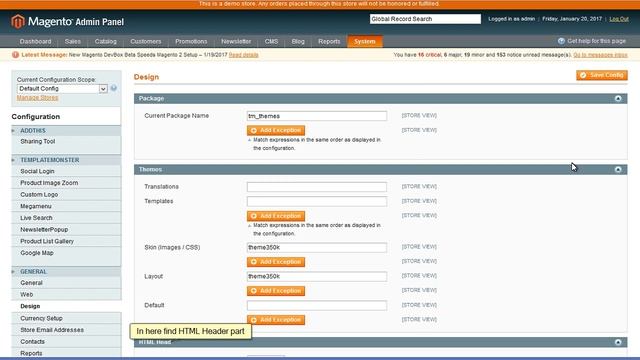640x360 pixels.
Task: Open the Read details link
Action: coord(244,55)
